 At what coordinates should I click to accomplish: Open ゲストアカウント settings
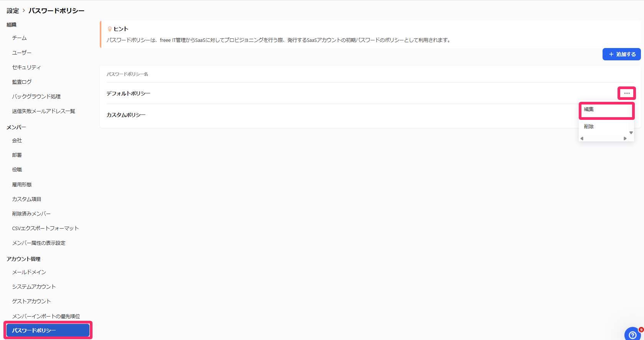31,301
